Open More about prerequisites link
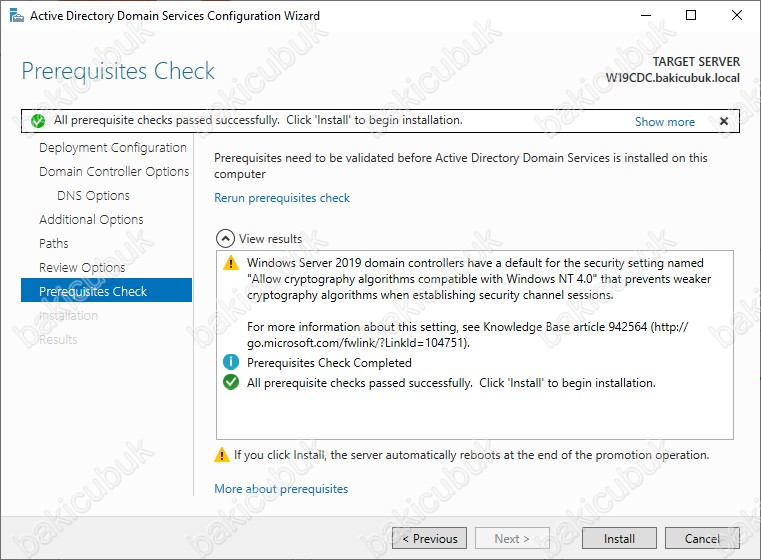Screen dimensions: 761x560 click(x=281, y=489)
